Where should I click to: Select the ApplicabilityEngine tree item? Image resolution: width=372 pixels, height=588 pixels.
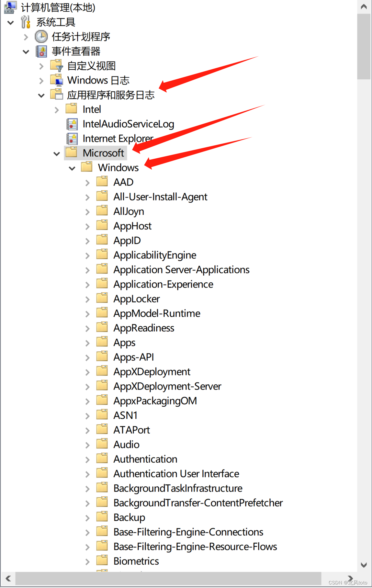pyautogui.click(x=155, y=255)
